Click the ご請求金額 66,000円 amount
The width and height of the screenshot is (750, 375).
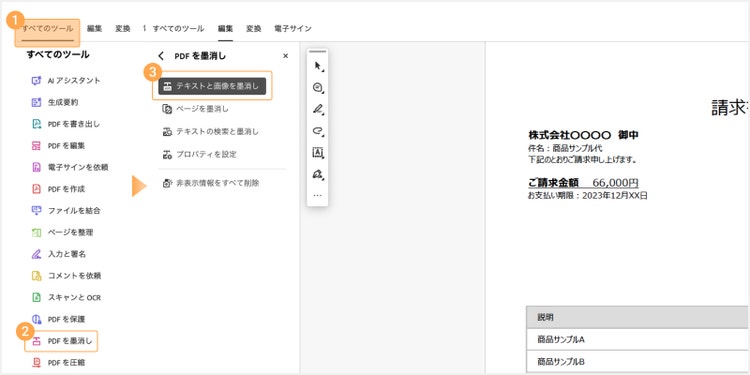pyautogui.click(x=583, y=183)
